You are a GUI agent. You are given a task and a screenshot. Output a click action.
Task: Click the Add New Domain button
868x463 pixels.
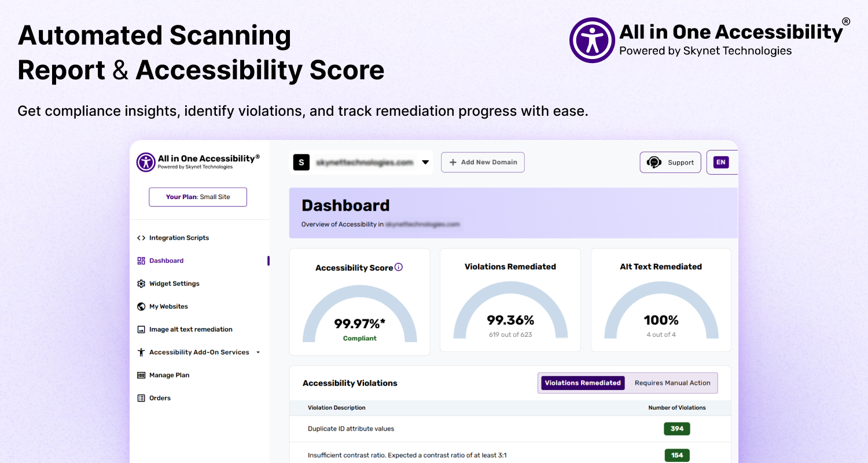[x=483, y=163]
